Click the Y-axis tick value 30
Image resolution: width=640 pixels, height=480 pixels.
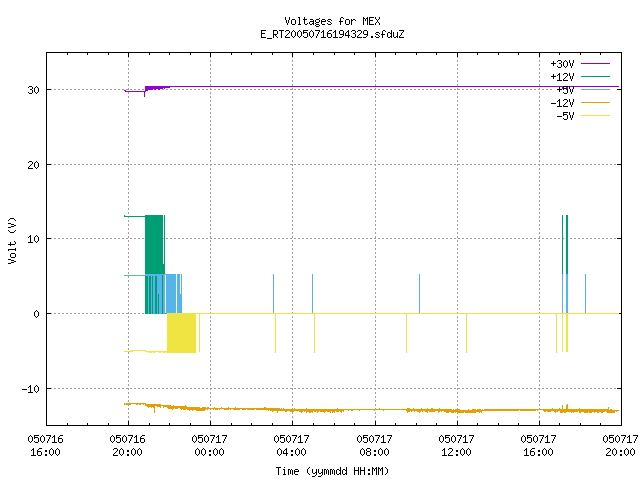33,90
